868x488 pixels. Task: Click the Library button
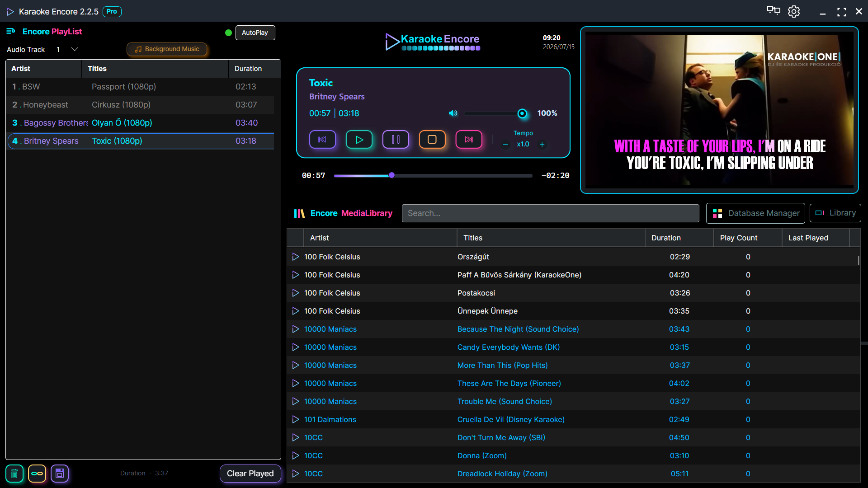click(835, 213)
